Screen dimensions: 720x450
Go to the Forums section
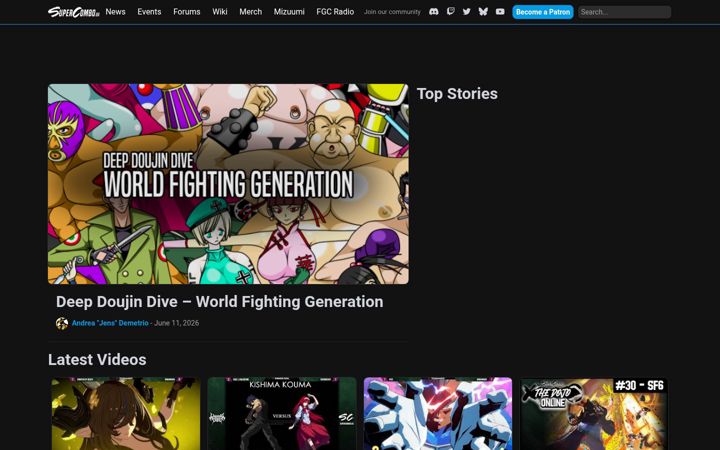(186, 11)
